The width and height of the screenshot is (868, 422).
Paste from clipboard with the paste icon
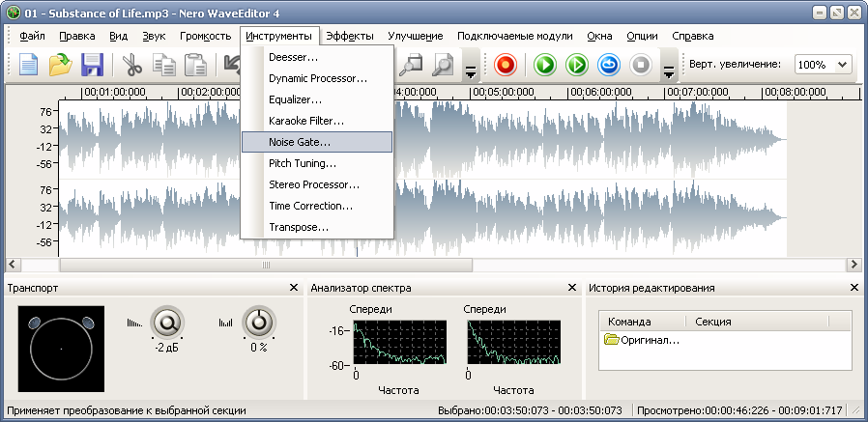195,65
